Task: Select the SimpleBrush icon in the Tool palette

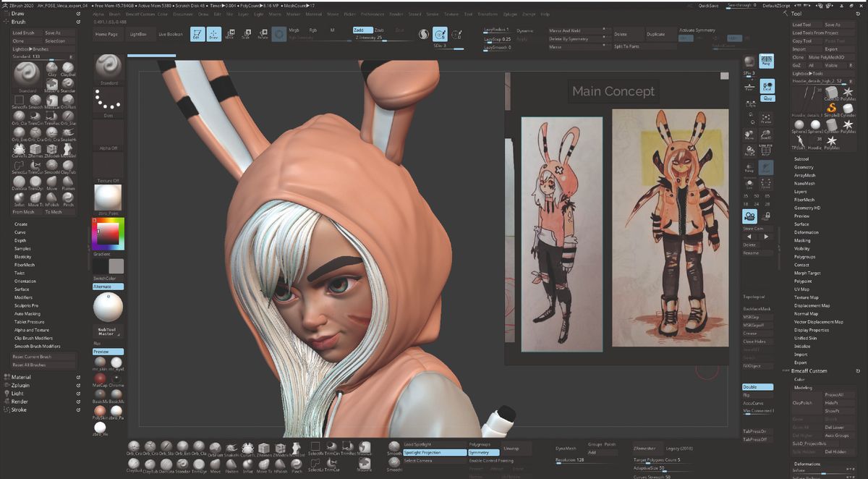Action: tap(831, 108)
